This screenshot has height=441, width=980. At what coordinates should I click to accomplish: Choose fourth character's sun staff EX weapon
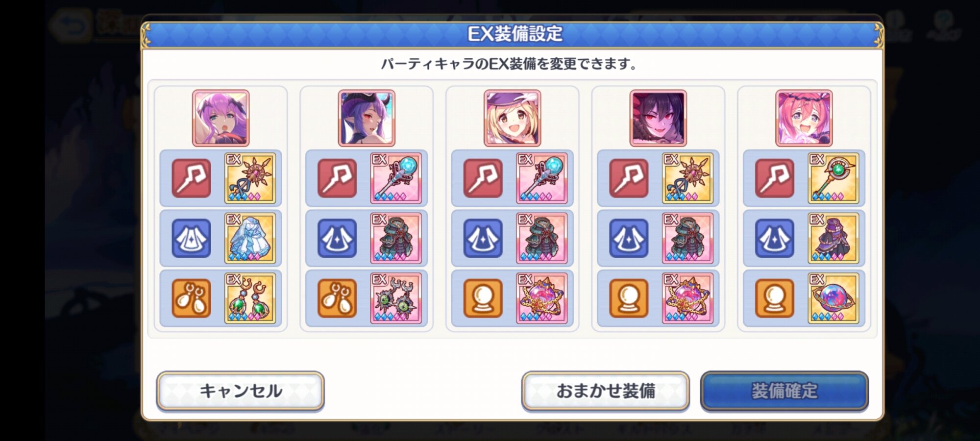tap(687, 178)
